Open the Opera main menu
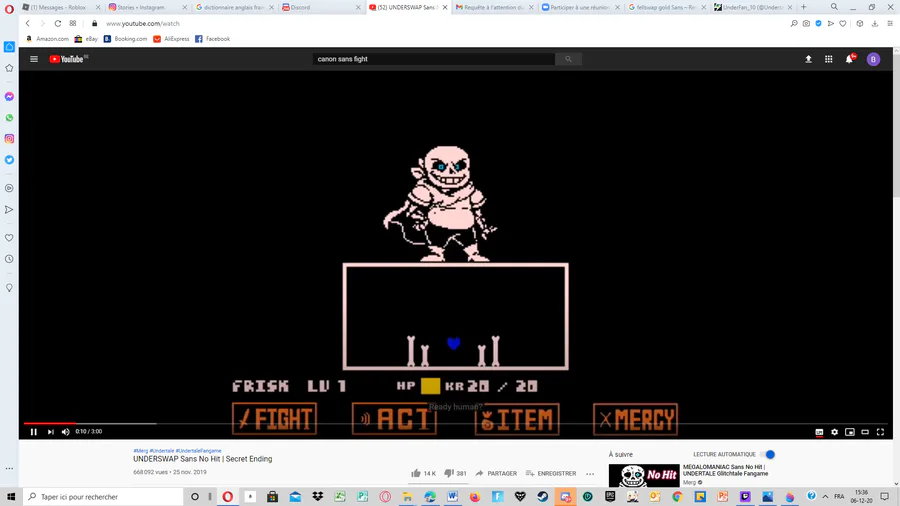This screenshot has height=506, width=900. [9, 9]
